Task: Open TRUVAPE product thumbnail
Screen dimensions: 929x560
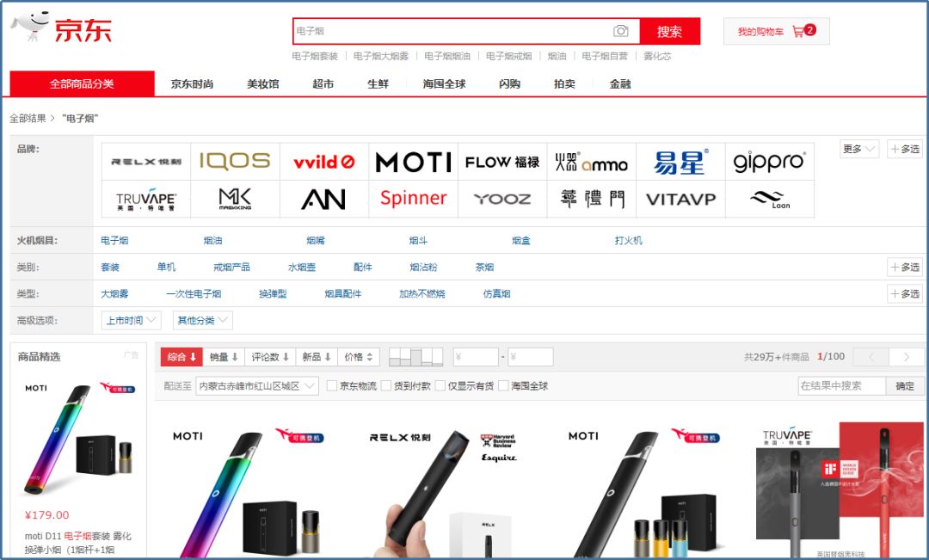Action: 840,489
